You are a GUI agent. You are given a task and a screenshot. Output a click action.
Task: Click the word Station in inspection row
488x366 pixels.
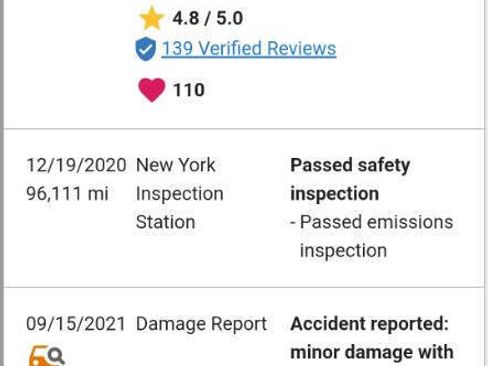click(x=166, y=222)
